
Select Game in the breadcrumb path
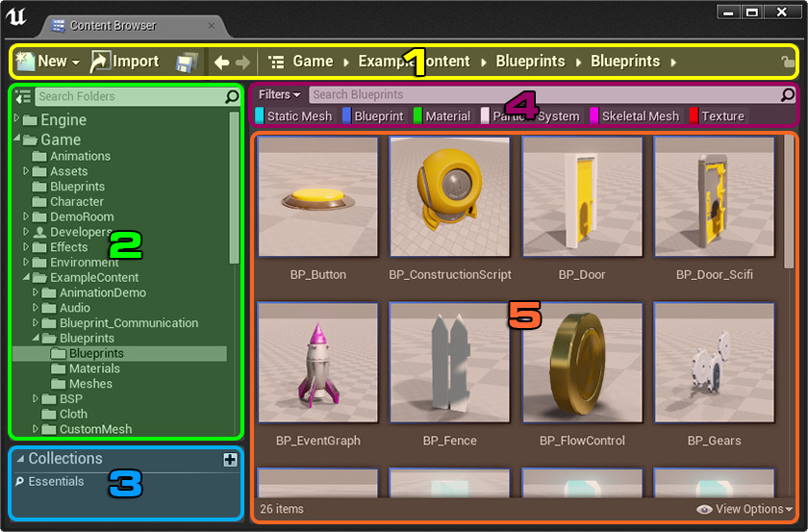tap(313, 62)
